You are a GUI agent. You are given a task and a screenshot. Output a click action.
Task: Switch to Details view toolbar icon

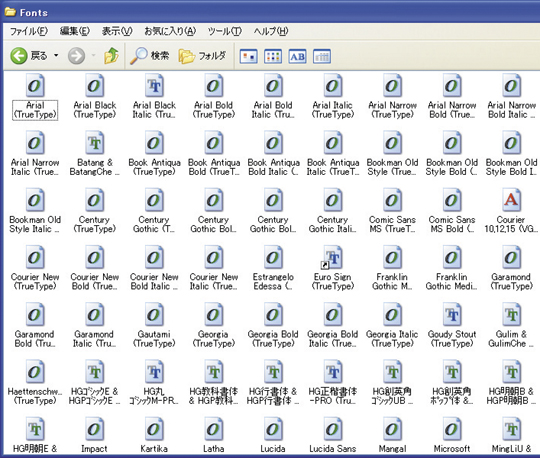coord(322,56)
